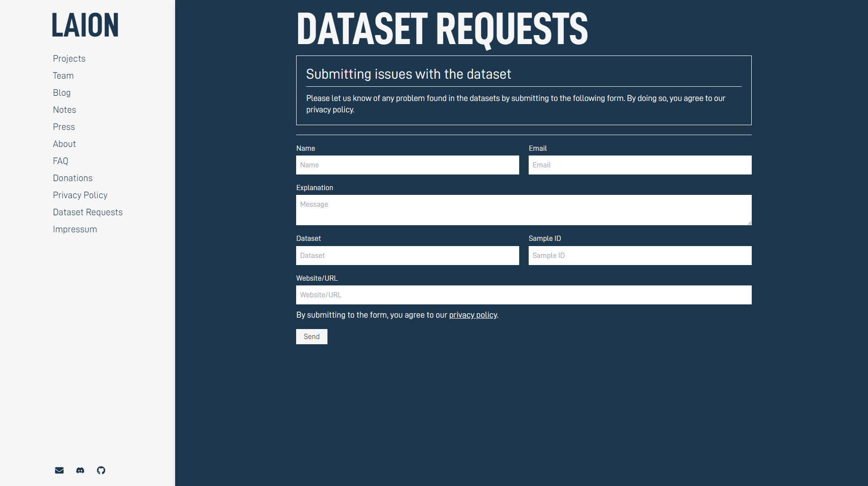The image size is (868, 486).
Task: Click the email envelope icon
Action: point(59,470)
